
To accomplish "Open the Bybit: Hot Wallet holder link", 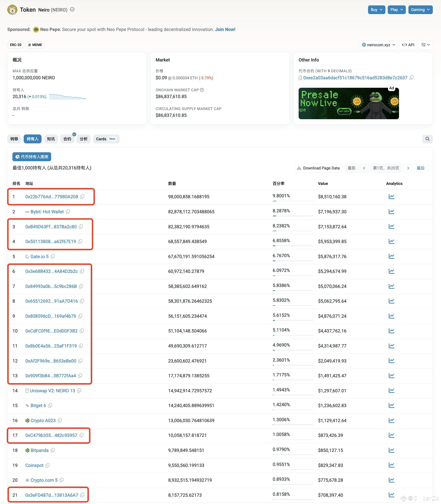I will pos(47,212).
